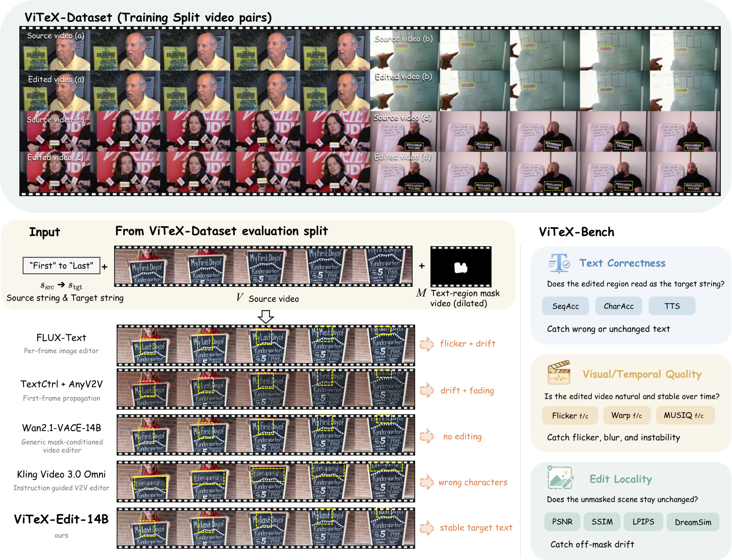
Task: Click the picture icon beside Edit Locality
Action: (x=560, y=478)
